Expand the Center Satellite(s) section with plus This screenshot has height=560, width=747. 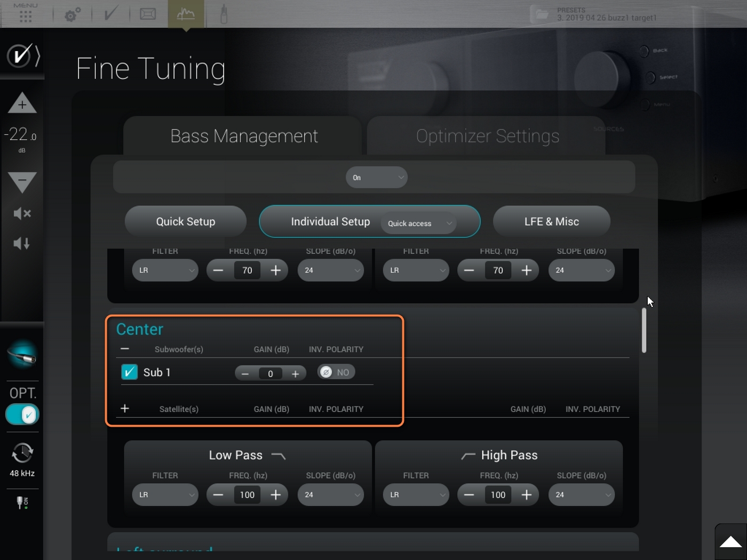125,409
